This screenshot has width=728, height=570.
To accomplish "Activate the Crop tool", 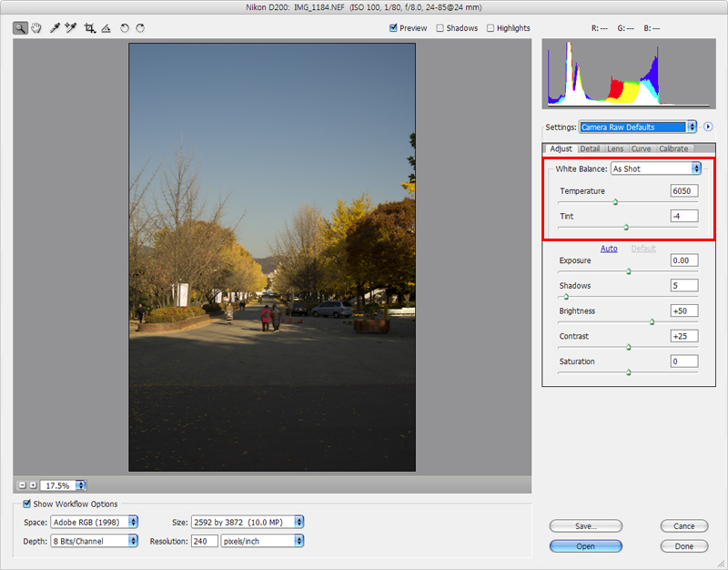I will (89, 28).
